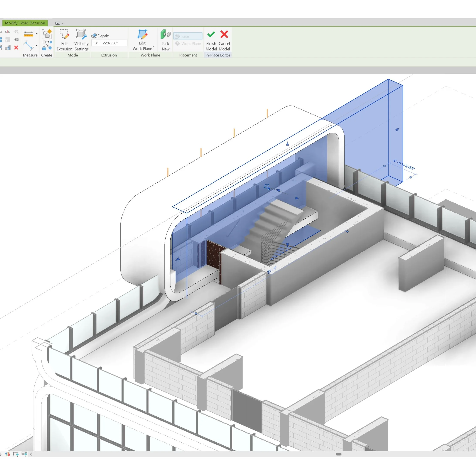This screenshot has height=476, width=476.
Task: Click the Pick New host icon
Action: (x=166, y=34)
